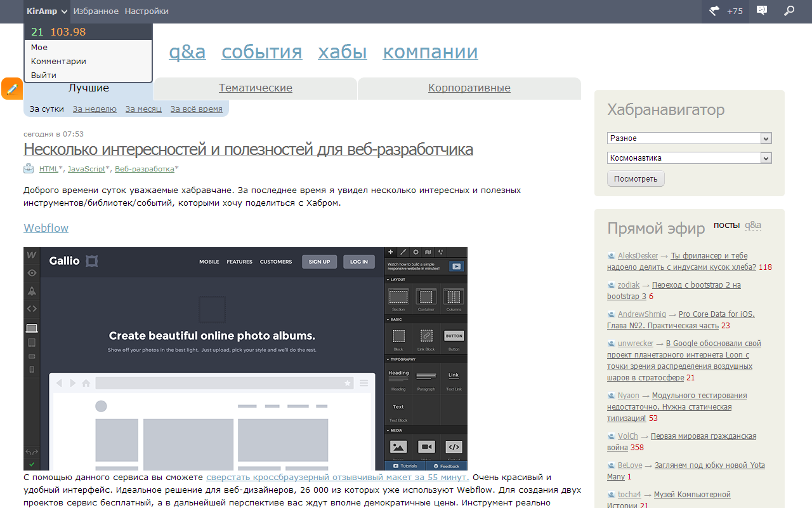Click the Webflow editor screenshot image

pos(246,359)
